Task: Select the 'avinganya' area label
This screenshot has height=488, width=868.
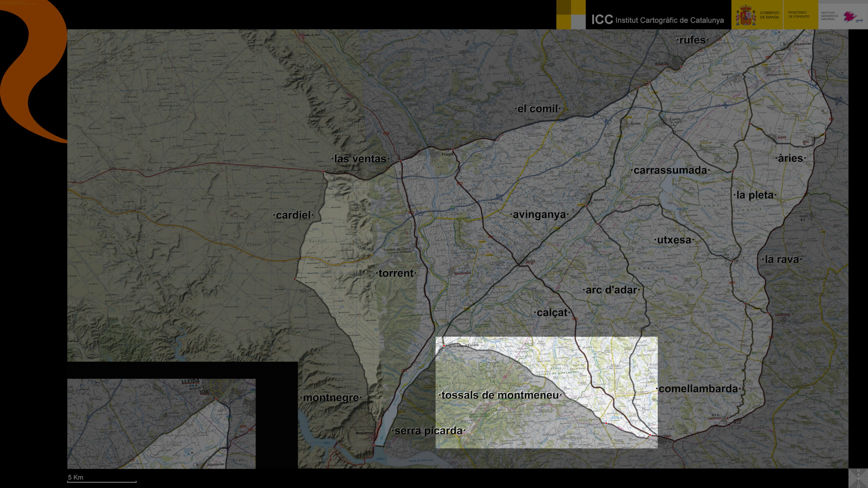Action: [x=539, y=215]
